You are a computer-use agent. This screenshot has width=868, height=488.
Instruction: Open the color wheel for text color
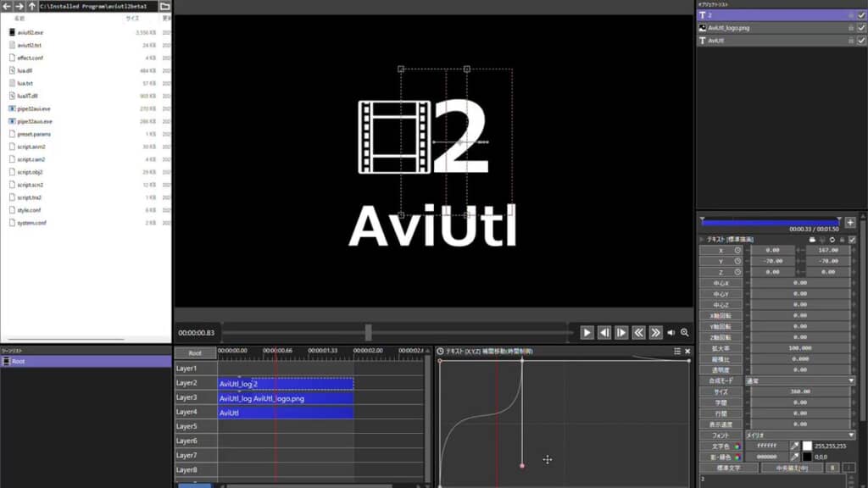tap(737, 446)
